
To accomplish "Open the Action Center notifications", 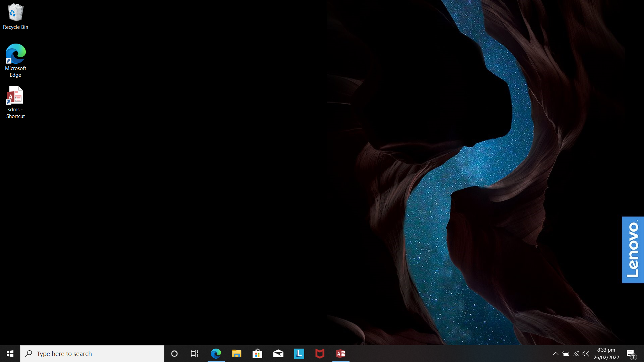I will point(631,354).
